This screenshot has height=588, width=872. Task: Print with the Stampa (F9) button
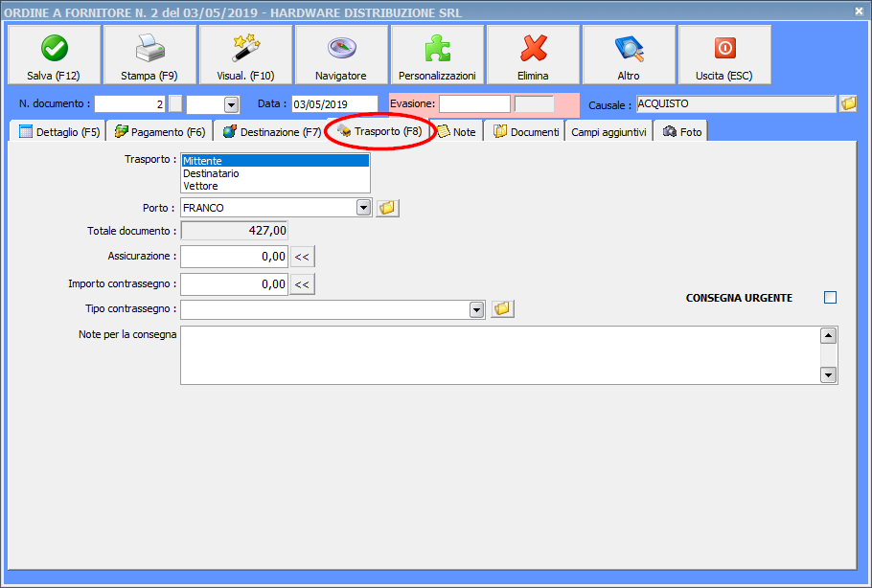pos(149,55)
